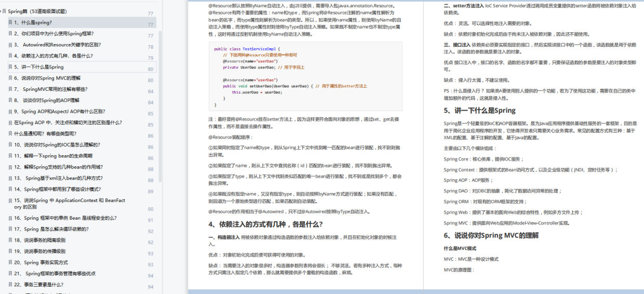Image resolution: width=644 pixels, height=294 pixels.
Task: Click bookmark icon of 关注点和横切关注的区别是什么
Action: (10, 123)
